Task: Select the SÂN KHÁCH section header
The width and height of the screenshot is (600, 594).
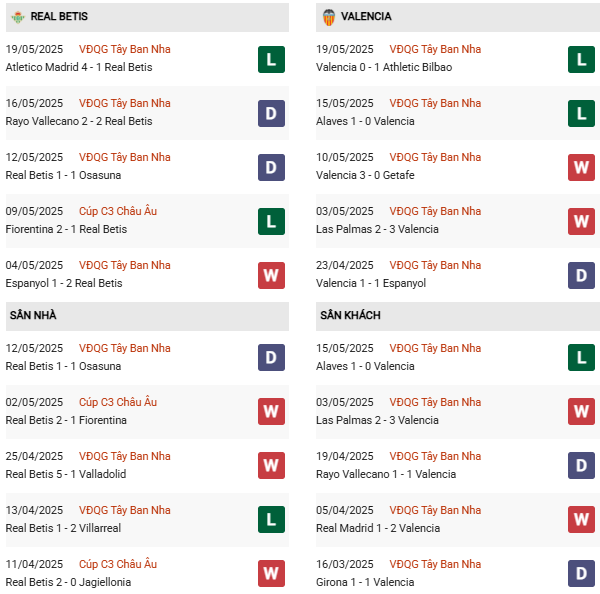Action: (x=350, y=316)
